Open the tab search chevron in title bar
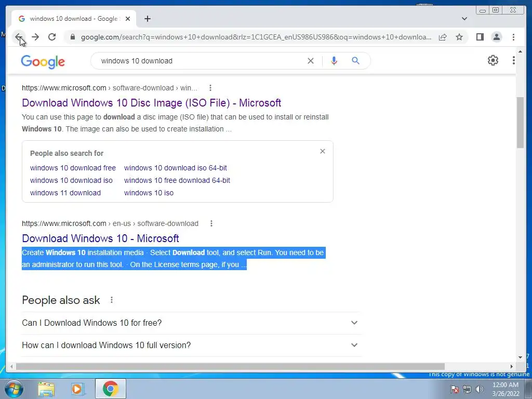This screenshot has width=532, height=399. (464, 19)
